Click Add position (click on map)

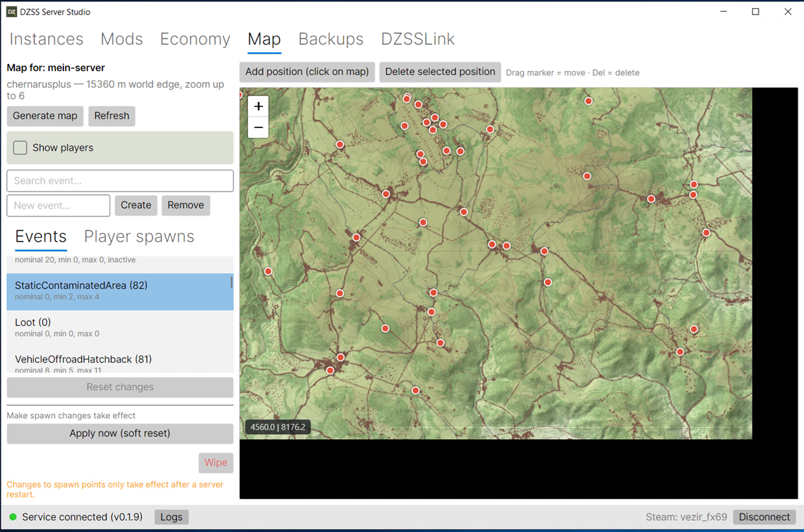(x=307, y=72)
